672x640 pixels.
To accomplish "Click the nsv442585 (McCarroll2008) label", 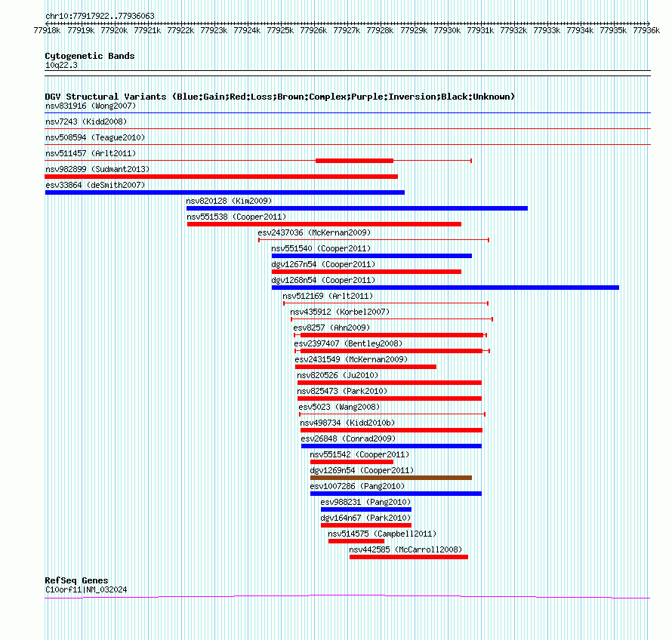I will 405,549.
